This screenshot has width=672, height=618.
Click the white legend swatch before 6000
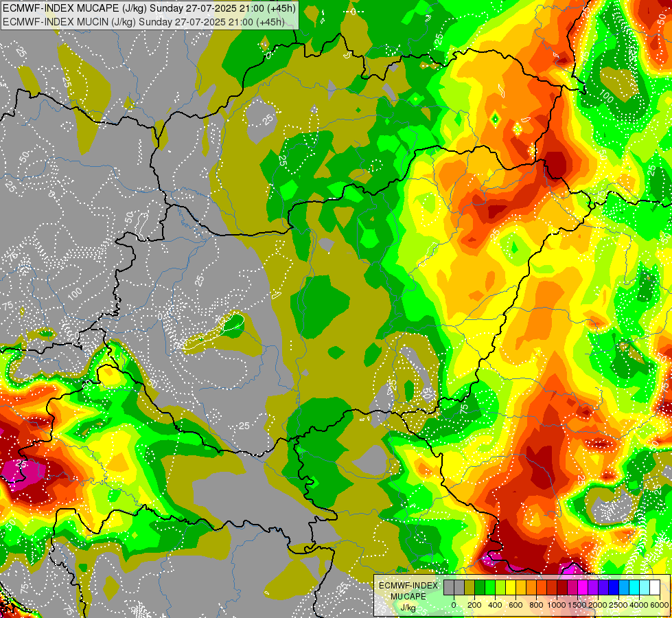click(654, 587)
